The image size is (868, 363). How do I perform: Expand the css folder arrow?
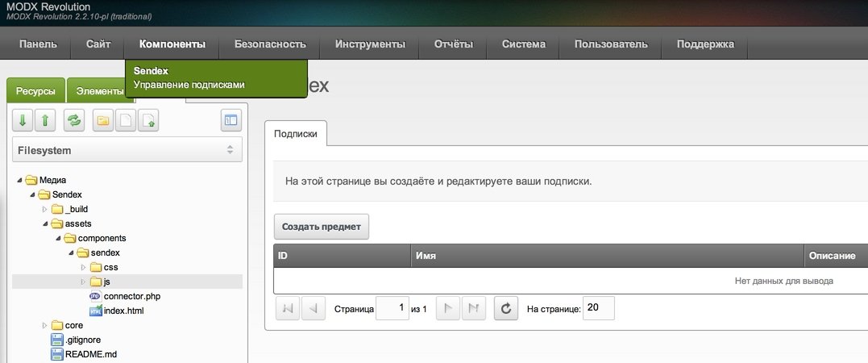84,267
